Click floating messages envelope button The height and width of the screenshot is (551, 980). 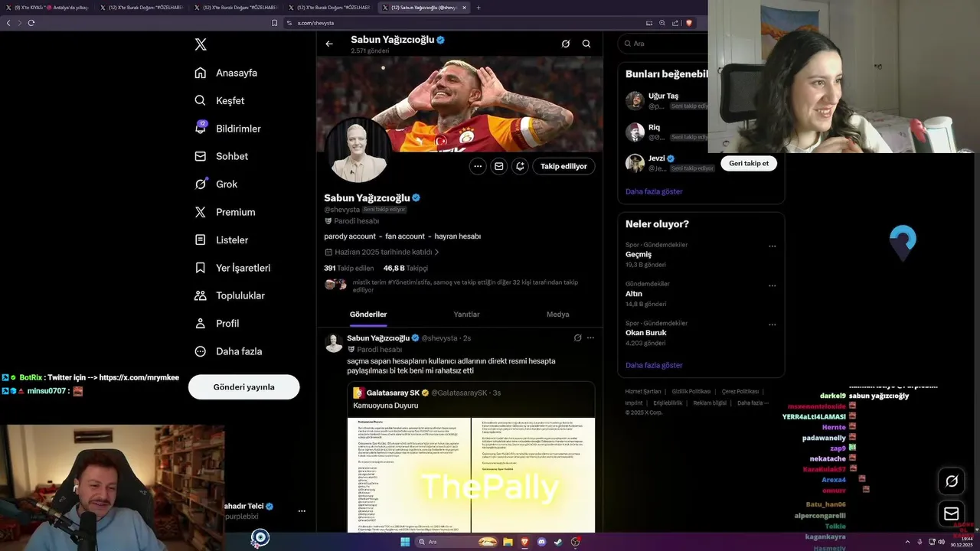952,514
